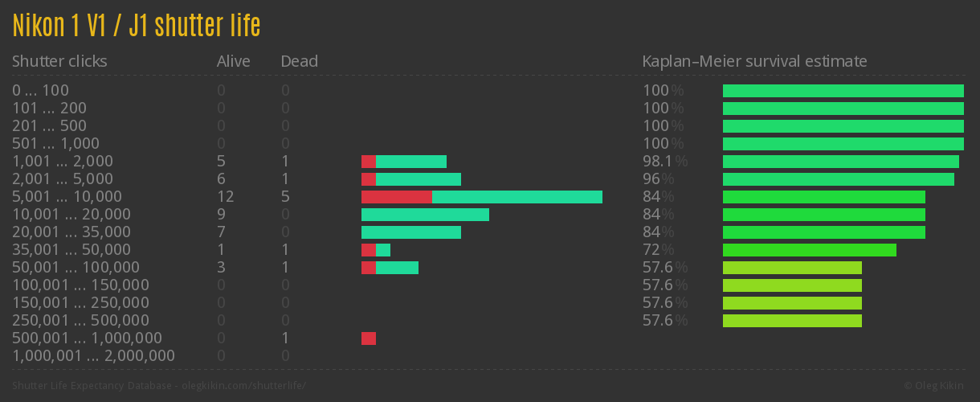The height and width of the screenshot is (402, 980).
Task: Click the teal alive bar for 10,001 … 20,000
Action: point(425,215)
